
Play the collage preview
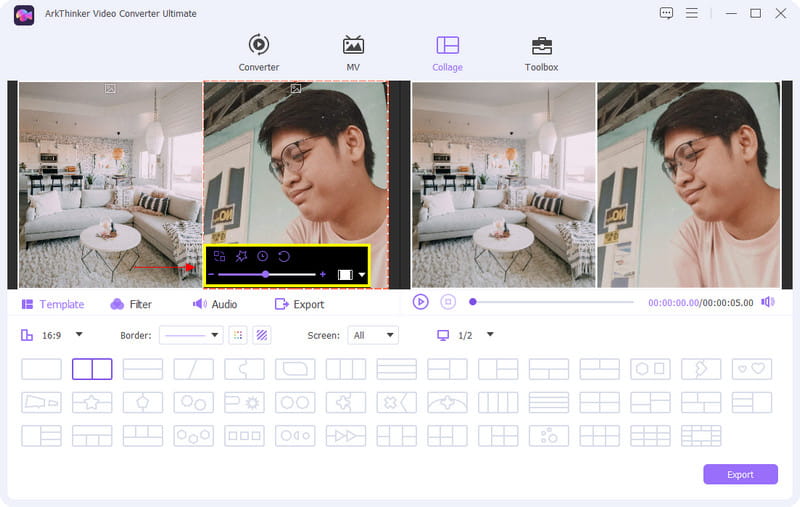[420, 302]
